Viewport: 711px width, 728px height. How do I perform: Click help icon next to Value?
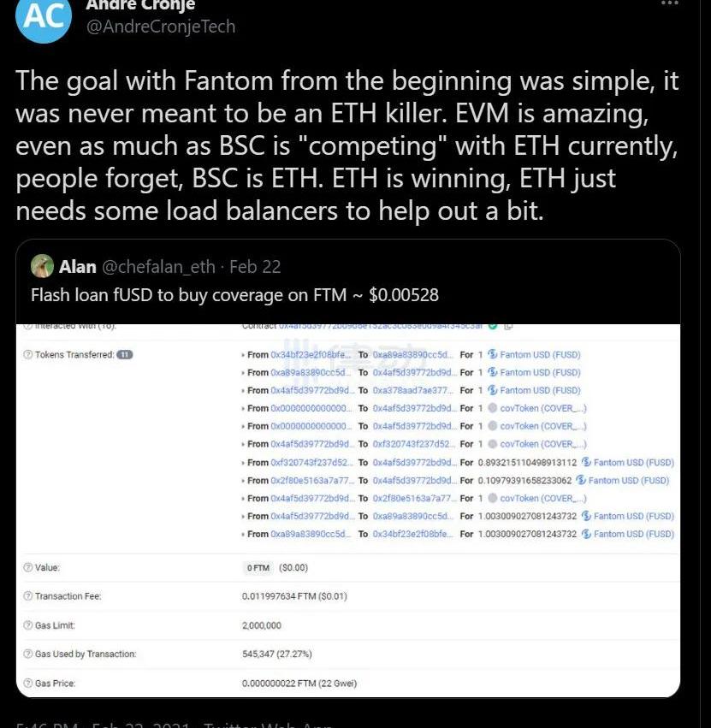pyautogui.click(x=28, y=567)
